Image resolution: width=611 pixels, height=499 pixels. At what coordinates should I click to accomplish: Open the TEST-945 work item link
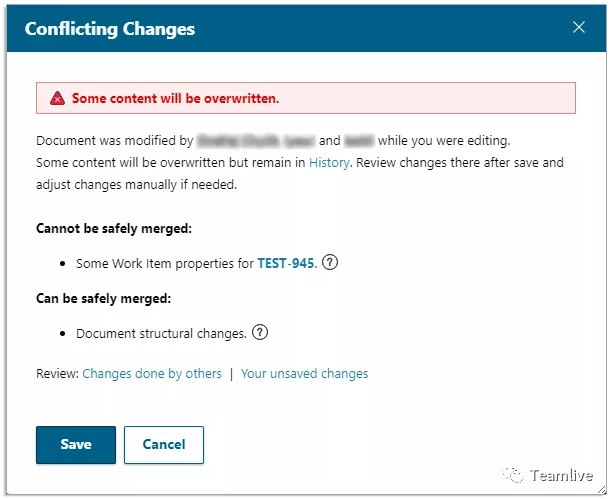tap(286, 263)
